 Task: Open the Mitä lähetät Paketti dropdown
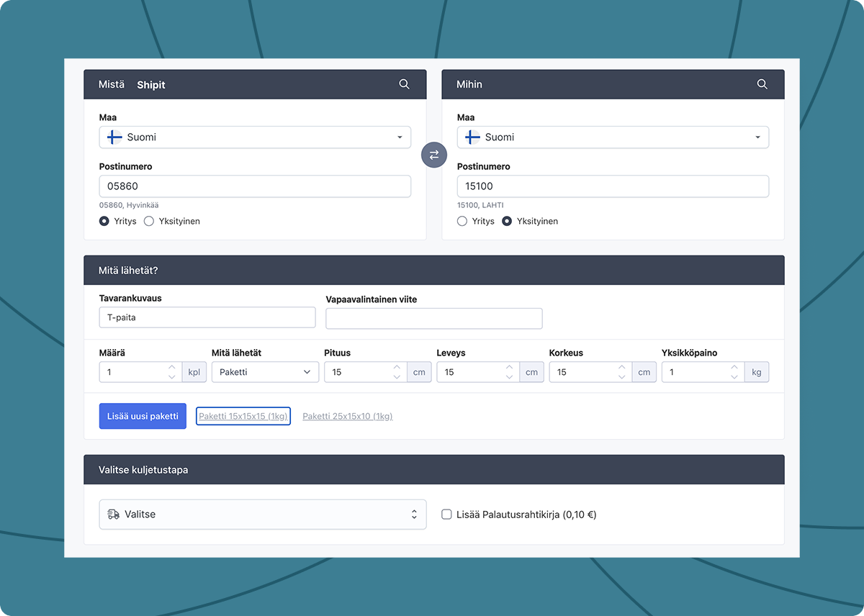pos(264,372)
